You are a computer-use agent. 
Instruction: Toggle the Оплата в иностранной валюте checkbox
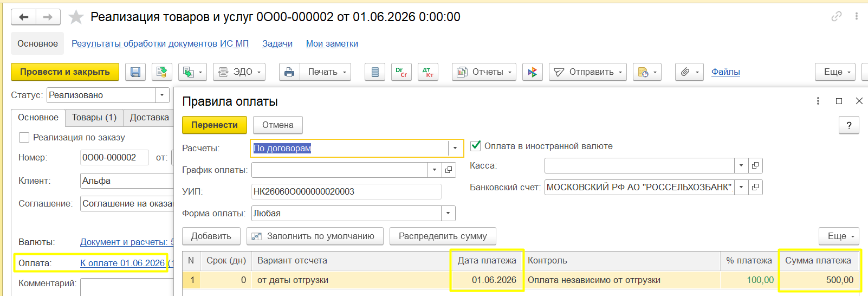[476, 146]
